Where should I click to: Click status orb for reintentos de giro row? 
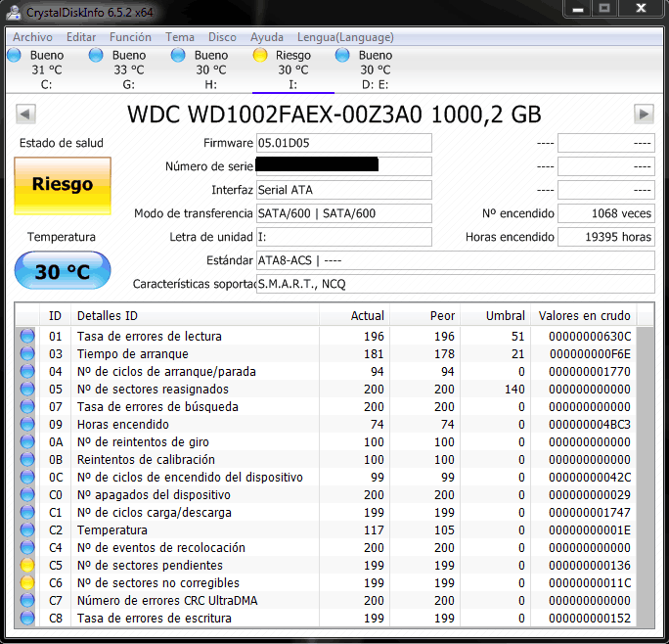pyautogui.click(x=27, y=441)
